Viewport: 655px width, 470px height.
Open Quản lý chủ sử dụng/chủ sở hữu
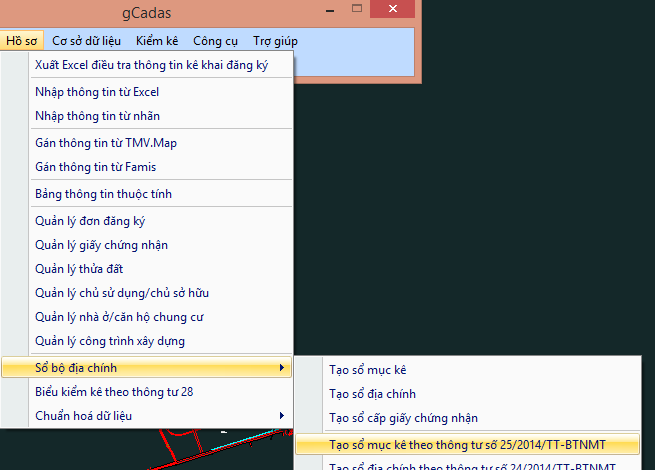(122, 293)
